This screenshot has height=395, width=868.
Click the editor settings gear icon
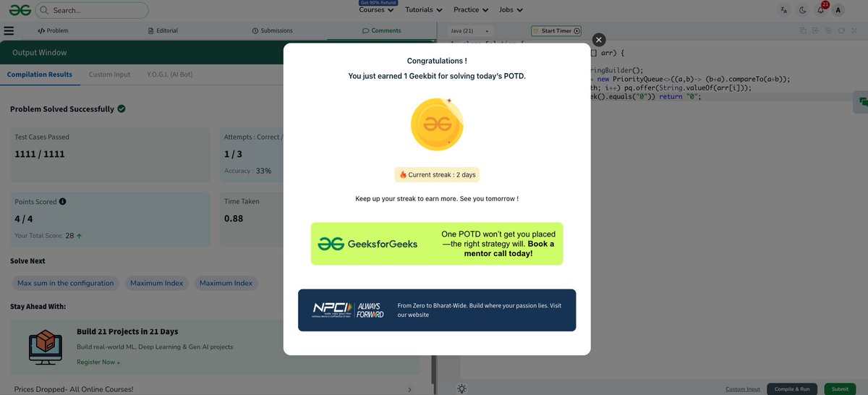point(829,30)
